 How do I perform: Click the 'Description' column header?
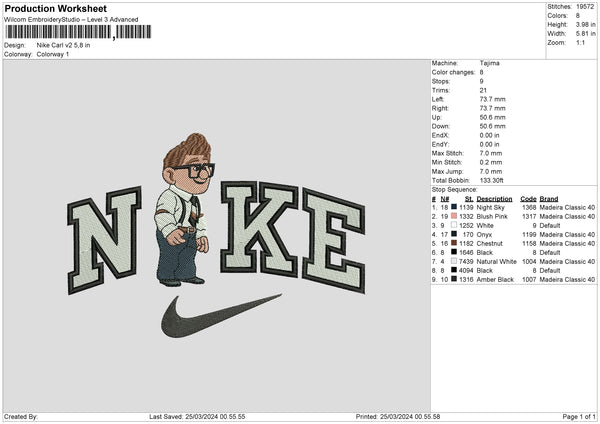click(x=494, y=199)
